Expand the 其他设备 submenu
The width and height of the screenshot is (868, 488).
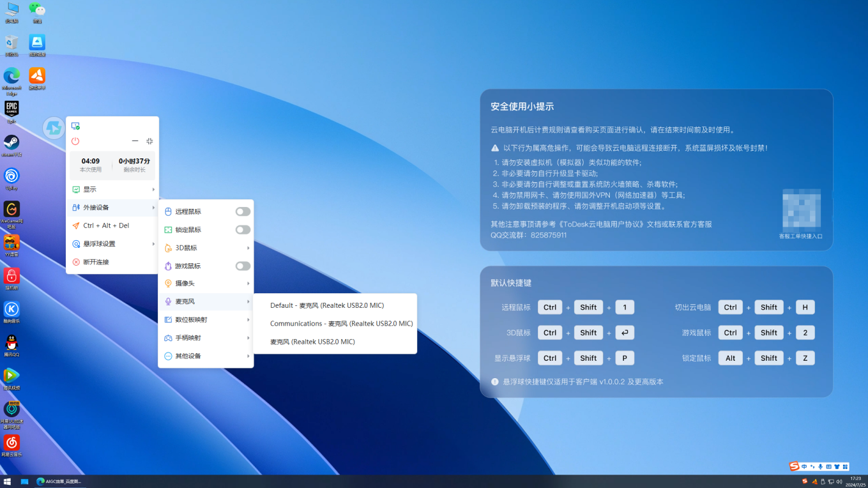pyautogui.click(x=206, y=356)
